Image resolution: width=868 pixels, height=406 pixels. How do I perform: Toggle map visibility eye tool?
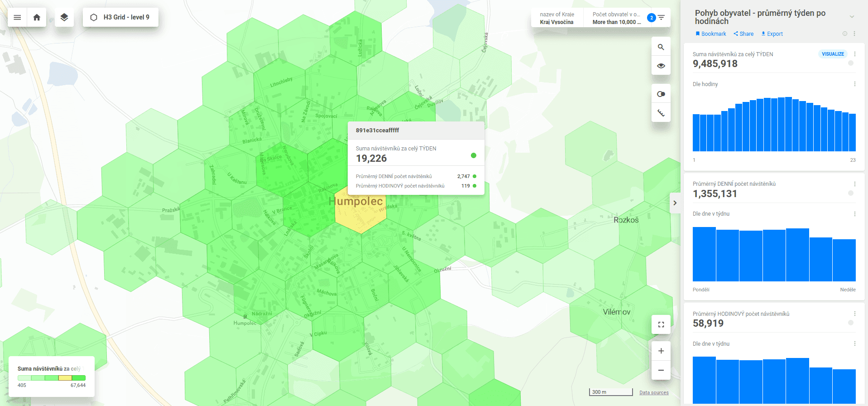pyautogui.click(x=661, y=66)
